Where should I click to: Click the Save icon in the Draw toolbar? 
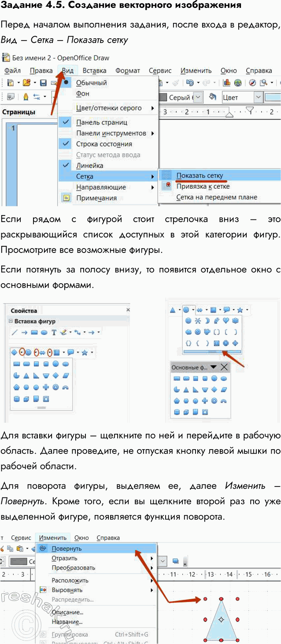coord(43,83)
